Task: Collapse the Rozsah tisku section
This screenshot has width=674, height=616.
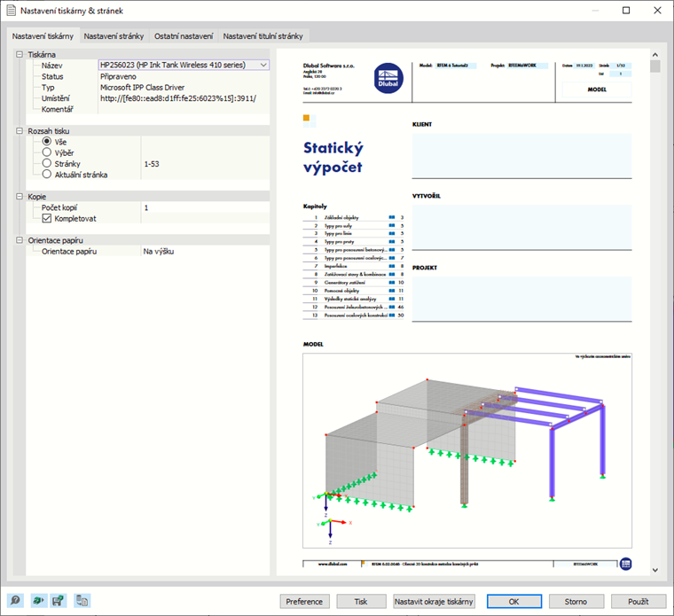Action: tap(20, 130)
